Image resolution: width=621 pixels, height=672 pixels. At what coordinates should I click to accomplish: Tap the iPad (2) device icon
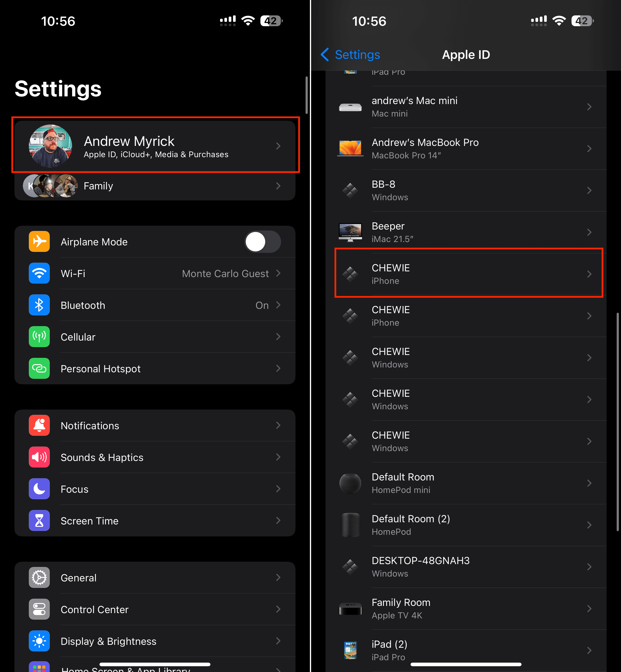point(350,650)
